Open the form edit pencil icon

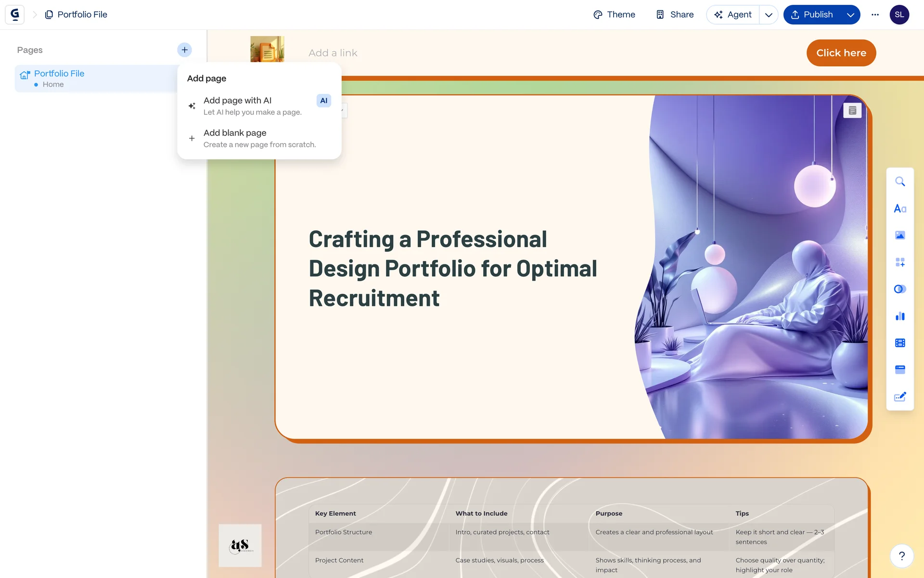pos(900,397)
